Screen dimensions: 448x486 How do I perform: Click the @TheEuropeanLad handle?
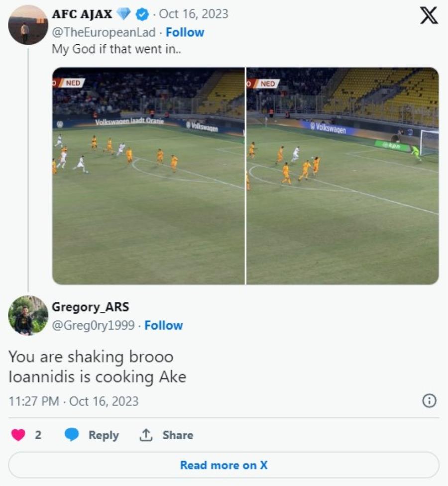pyautogui.click(x=105, y=32)
